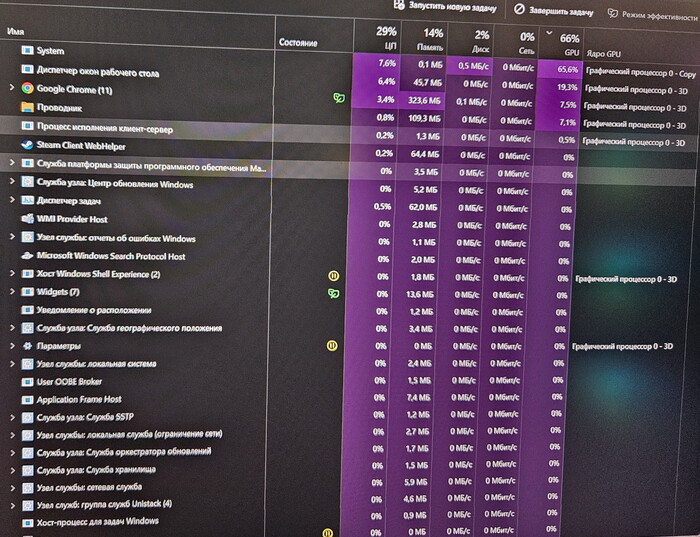This screenshot has width=700, height=537.
Task: Expand the Google Chrome (11) process group
Action: [12, 87]
